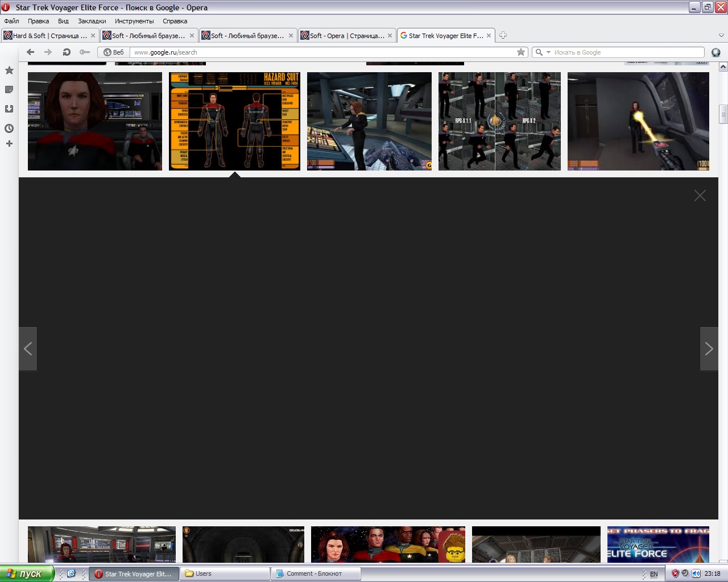728x582 pixels.
Task: Click the plus icon in the sidebar
Action: point(9,144)
